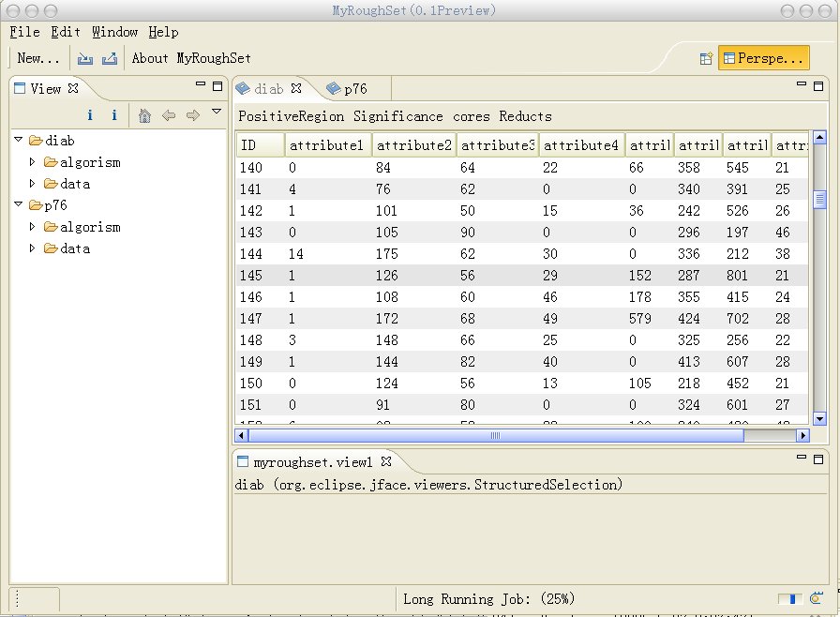Close the View panel tab
840x617 pixels.
73,88
